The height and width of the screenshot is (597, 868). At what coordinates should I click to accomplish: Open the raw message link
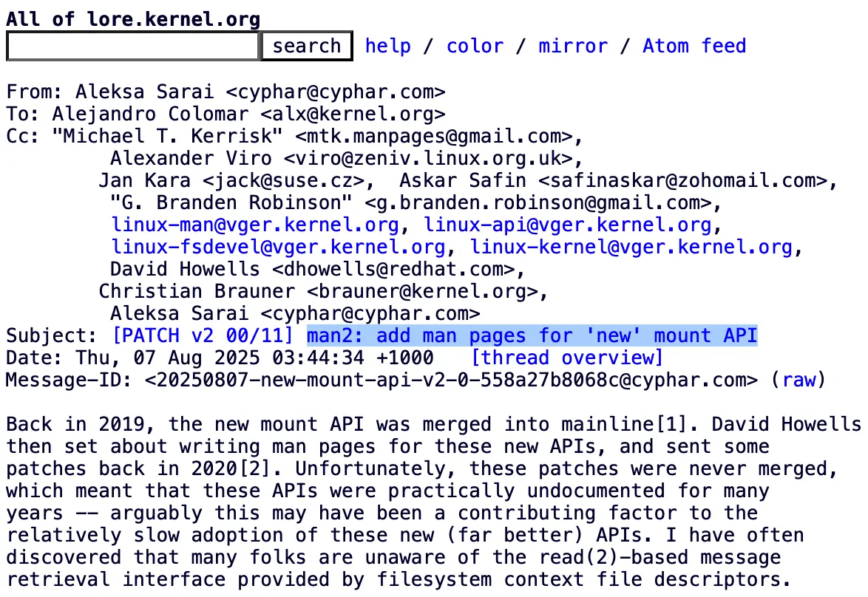[799, 380]
